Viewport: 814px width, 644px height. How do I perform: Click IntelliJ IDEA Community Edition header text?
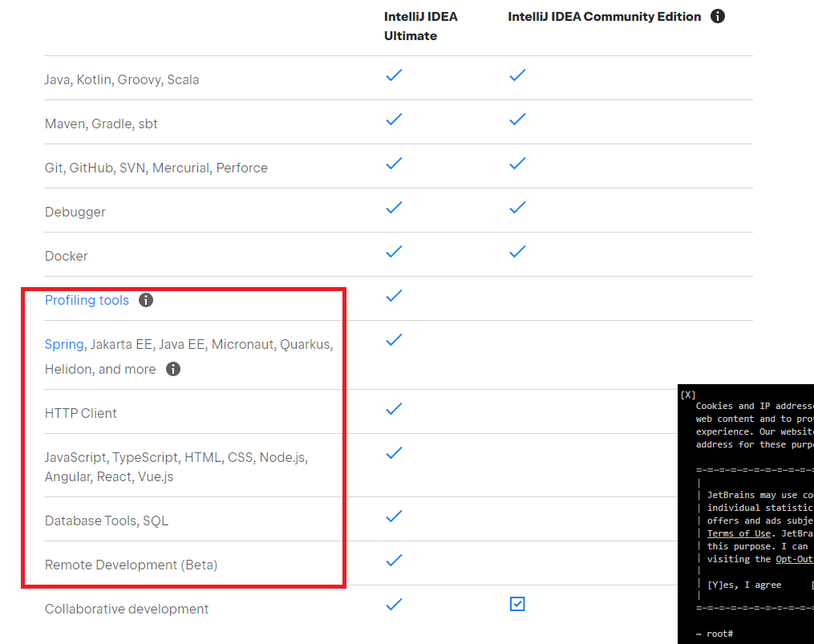coord(604,17)
